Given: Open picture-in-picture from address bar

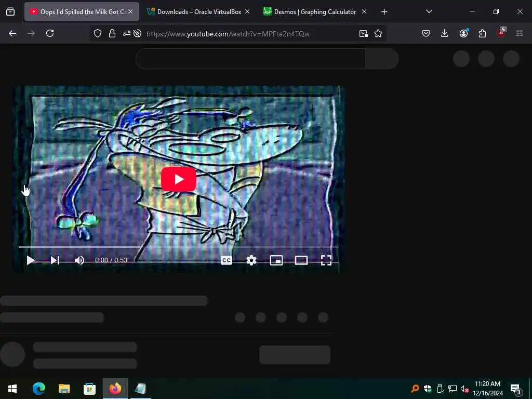Looking at the screenshot, I should (x=363, y=33).
